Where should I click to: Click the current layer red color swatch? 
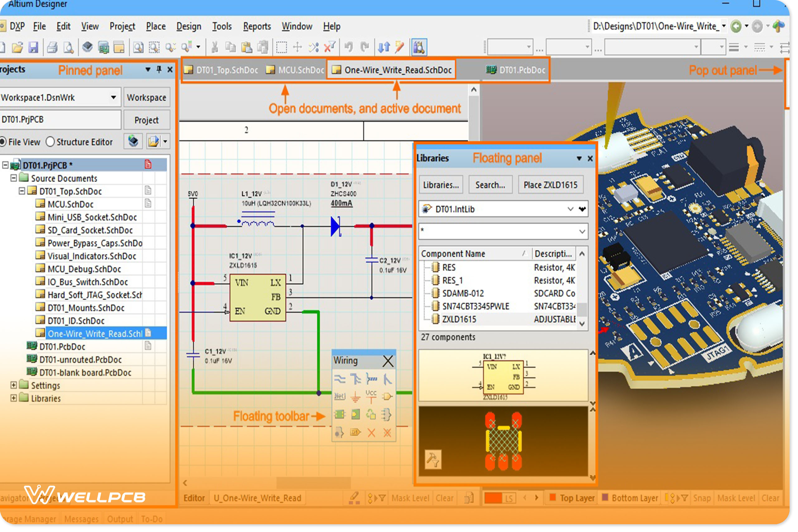point(494,498)
